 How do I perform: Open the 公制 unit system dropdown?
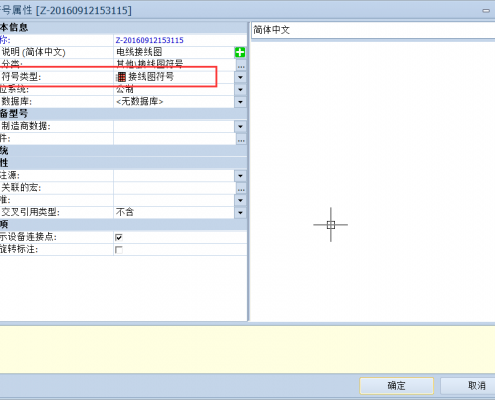[240, 90]
